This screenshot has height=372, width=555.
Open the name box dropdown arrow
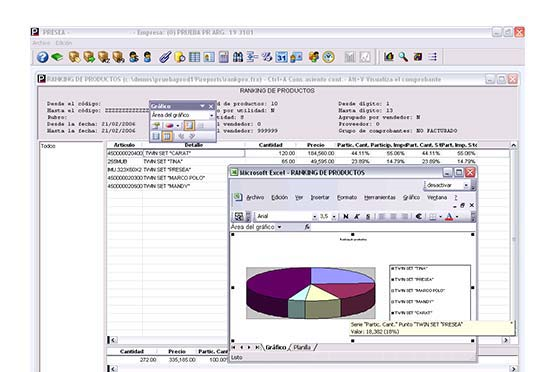click(x=279, y=227)
